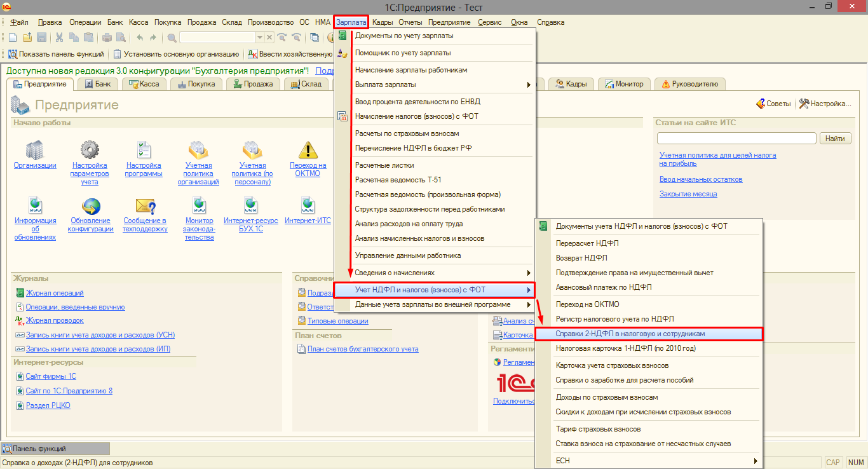Open Сайт фирмы 1С link
This screenshot has height=469, width=868.
click(x=51, y=377)
